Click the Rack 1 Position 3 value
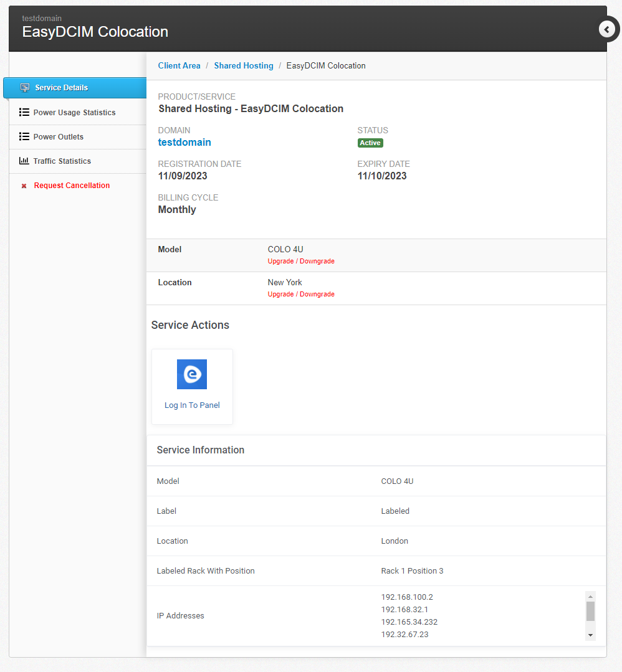Screen dimensions: 622x672 412,571
